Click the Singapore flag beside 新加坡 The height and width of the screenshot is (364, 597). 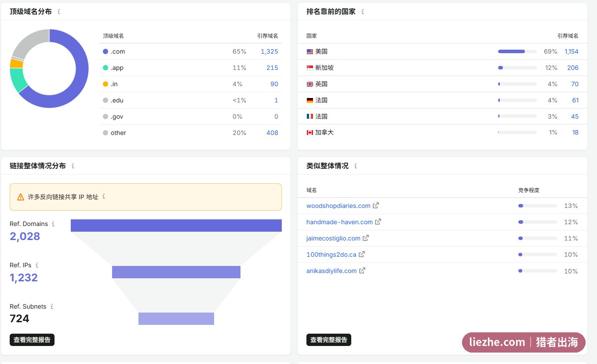click(310, 68)
